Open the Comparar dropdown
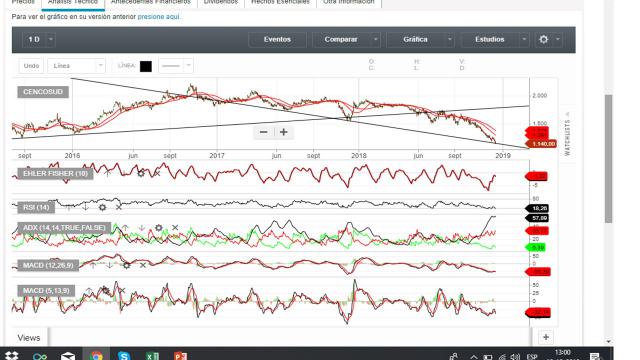 [376, 40]
